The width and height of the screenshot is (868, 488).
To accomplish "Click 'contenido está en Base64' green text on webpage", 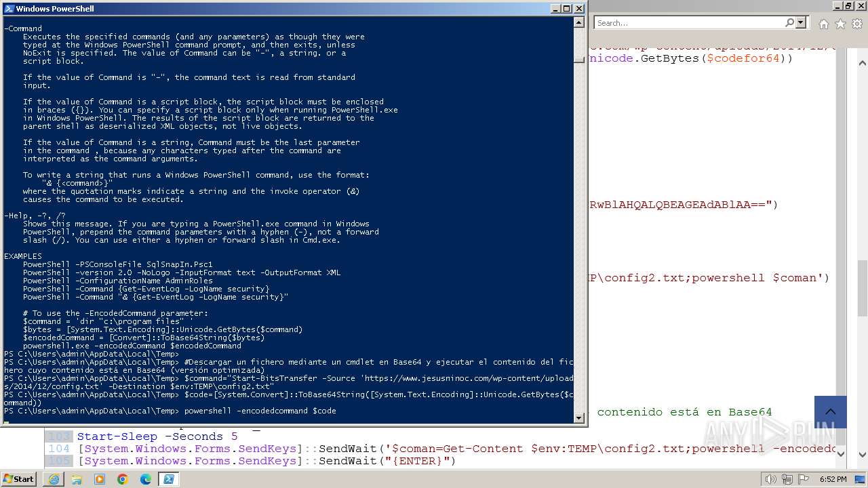I will point(684,412).
